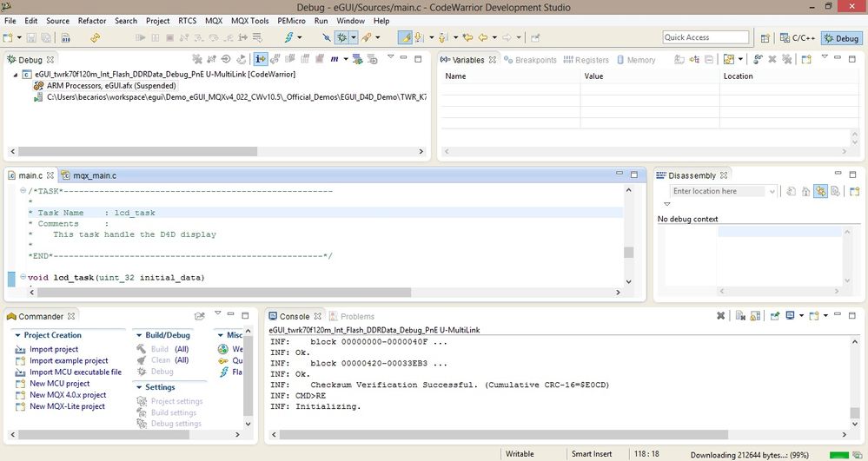Click Commander view export icon

click(200, 316)
